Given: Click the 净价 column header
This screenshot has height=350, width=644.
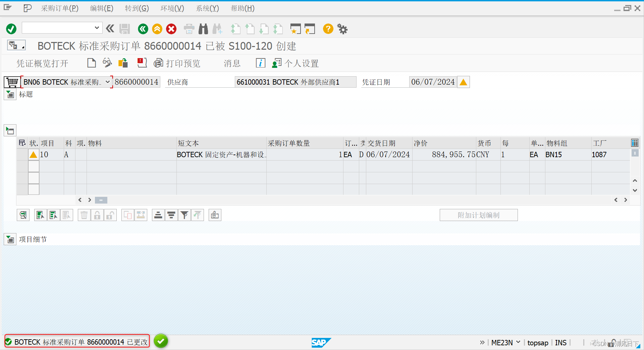Looking at the screenshot, I should coord(444,143).
